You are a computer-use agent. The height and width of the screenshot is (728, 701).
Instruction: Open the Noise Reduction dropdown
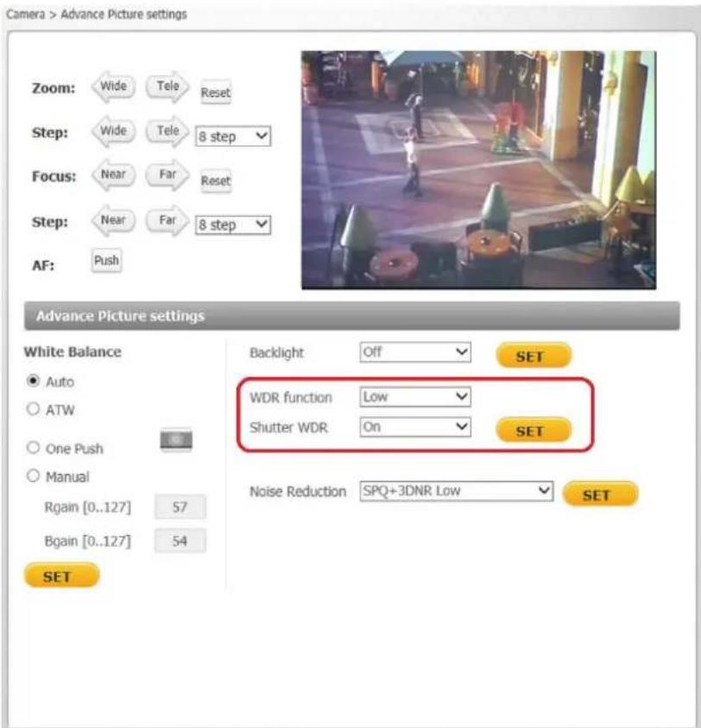[457, 491]
